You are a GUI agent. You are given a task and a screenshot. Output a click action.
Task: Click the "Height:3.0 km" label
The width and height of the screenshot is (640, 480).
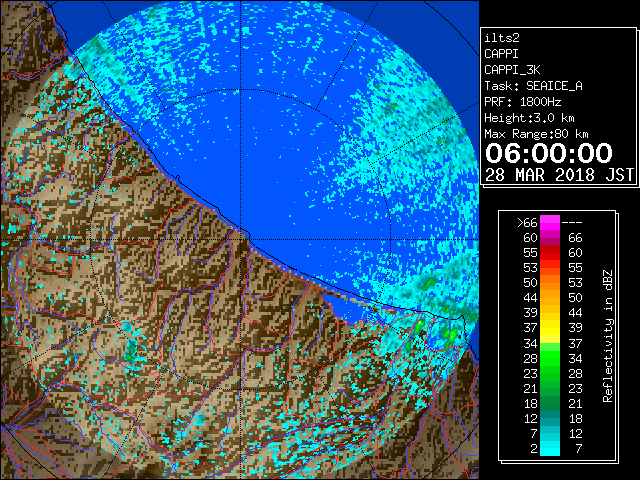[529, 118]
